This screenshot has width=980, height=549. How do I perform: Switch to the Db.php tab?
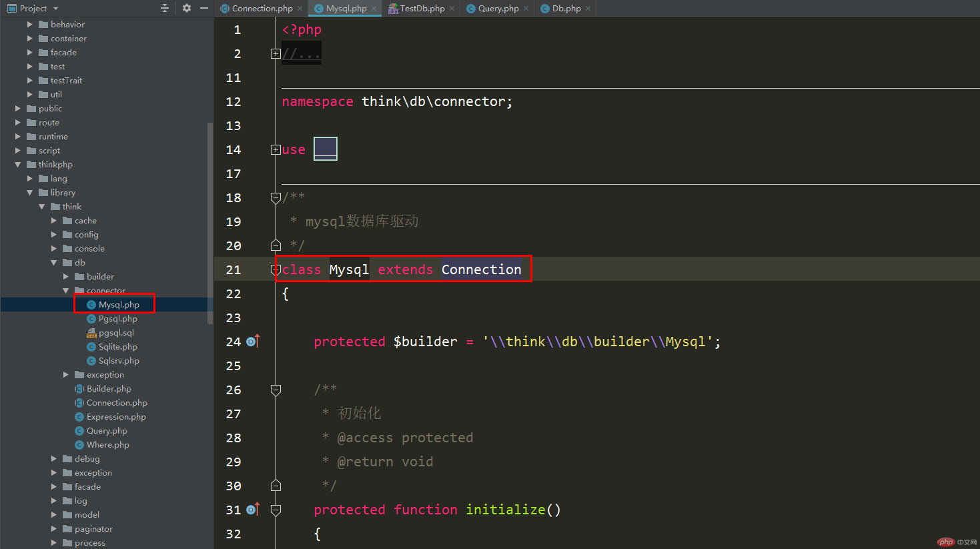tap(566, 9)
